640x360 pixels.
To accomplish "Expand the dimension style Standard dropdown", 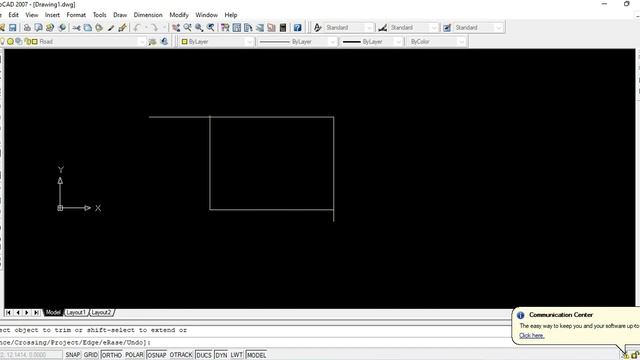I will (x=433, y=28).
